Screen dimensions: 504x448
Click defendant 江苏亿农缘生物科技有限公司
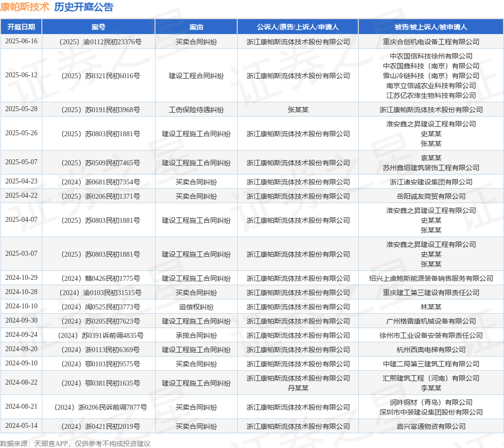[x=431, y=95]
